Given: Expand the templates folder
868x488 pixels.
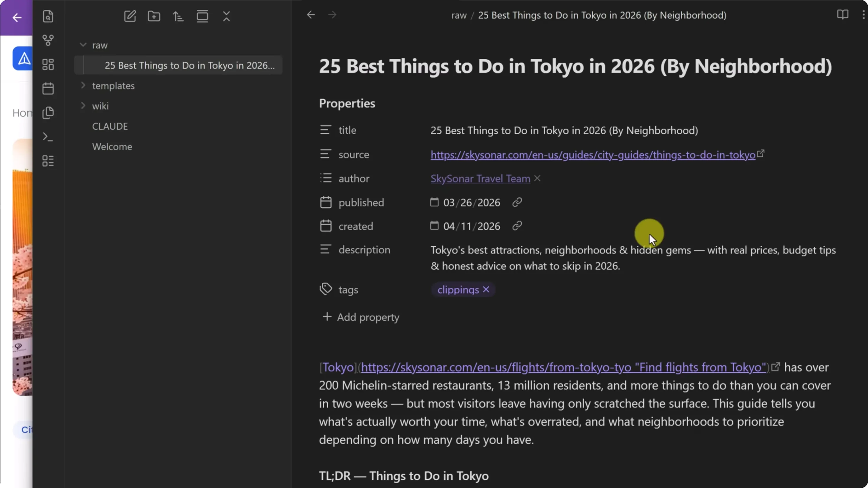Looking at the screenshot, I should tap(83, 85).
